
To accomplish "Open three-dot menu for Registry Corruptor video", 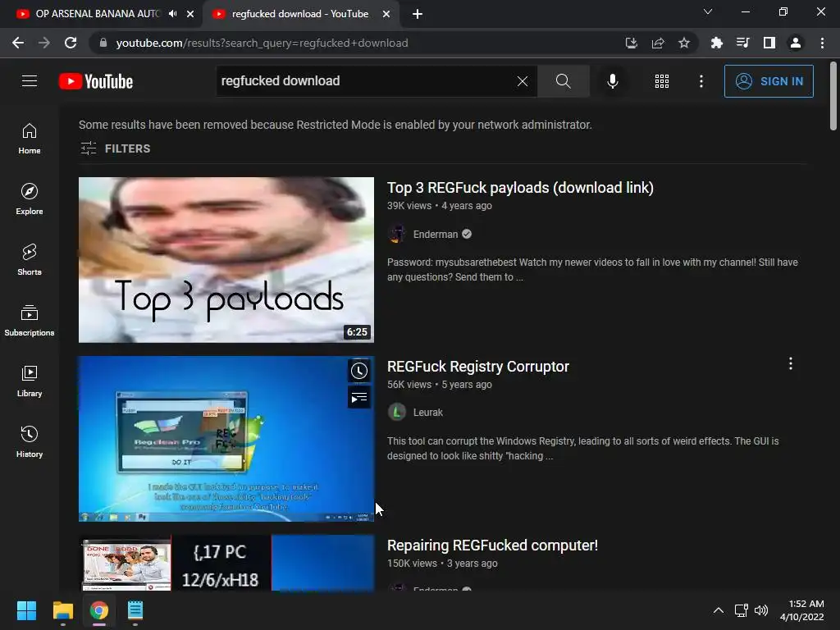I will [790, 363].
